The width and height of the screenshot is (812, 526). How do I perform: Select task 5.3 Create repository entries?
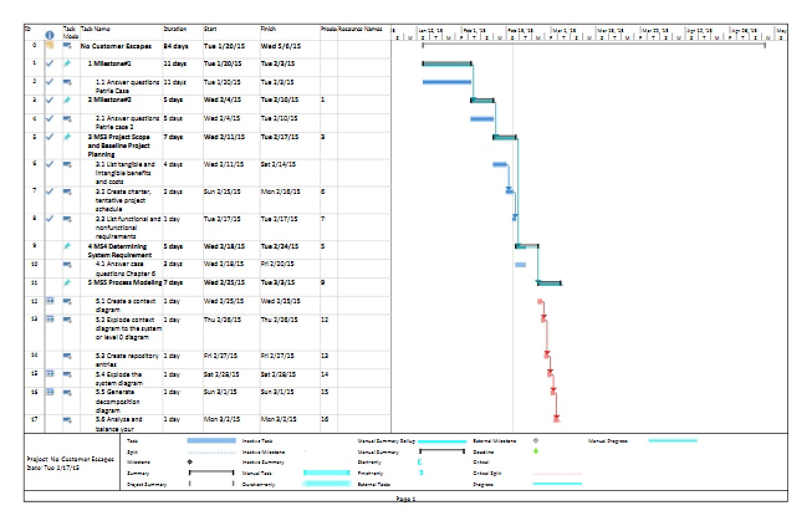pos(127,359)
